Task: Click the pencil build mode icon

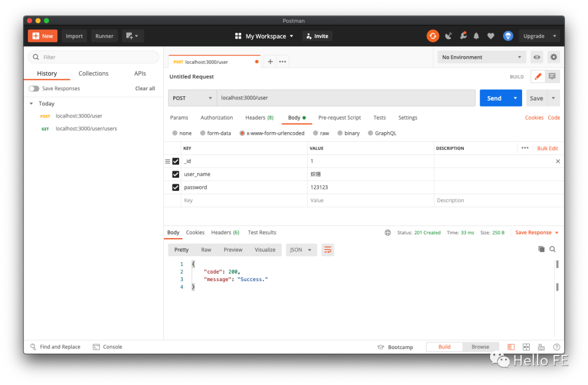Action: point(538,76)
